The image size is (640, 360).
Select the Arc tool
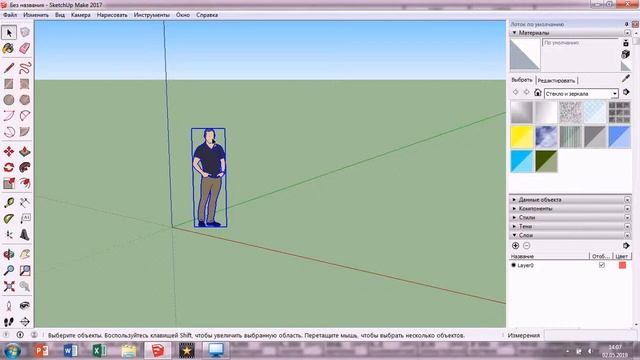click(x=9, y=116)
